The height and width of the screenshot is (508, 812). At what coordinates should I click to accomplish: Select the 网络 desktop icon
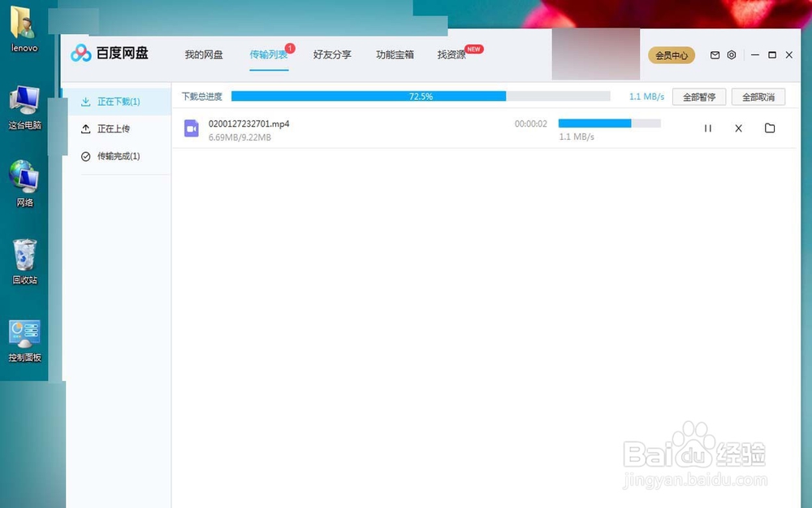[24, 184]
